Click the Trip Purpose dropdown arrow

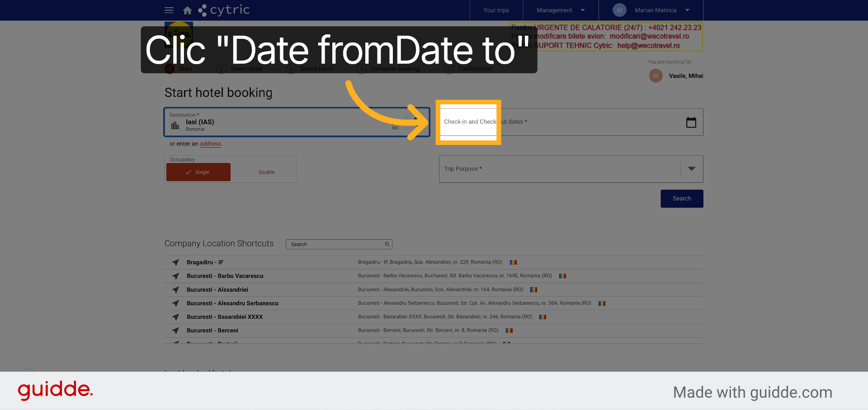coord(691,169)
